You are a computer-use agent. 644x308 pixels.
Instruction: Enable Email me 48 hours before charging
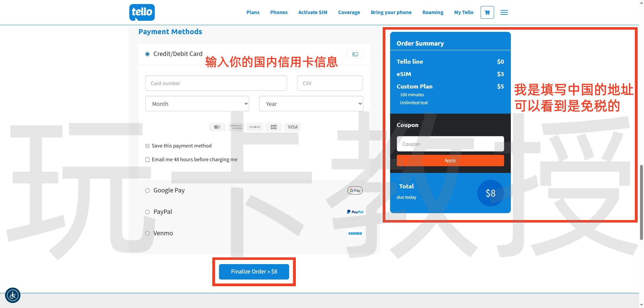click(x=147, y=160)
